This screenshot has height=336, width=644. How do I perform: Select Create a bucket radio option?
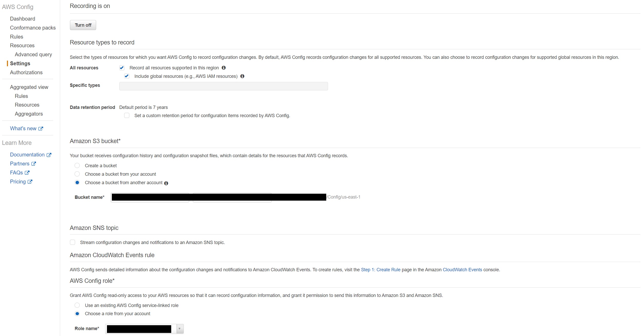click(77, 166)
